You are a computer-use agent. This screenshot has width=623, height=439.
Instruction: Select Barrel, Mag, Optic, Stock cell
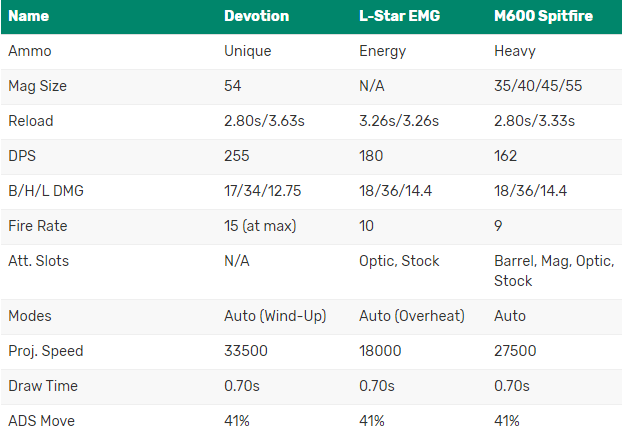click(554, 271)
